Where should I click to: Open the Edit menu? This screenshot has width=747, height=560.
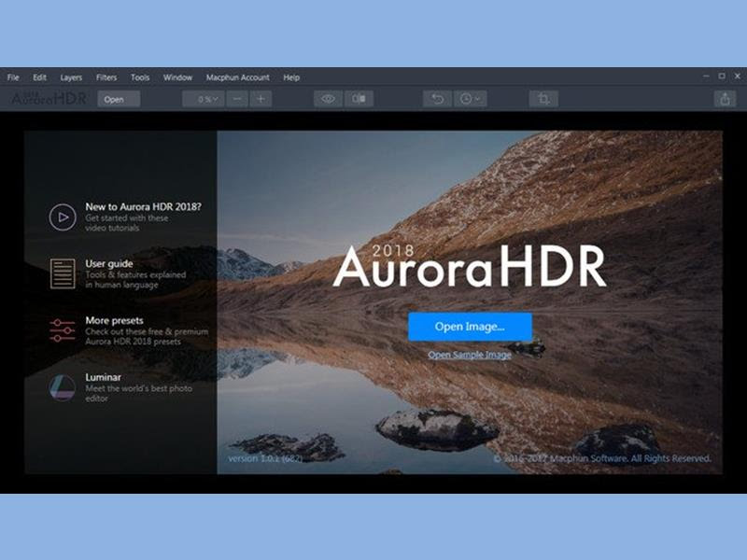pos(39,77)
